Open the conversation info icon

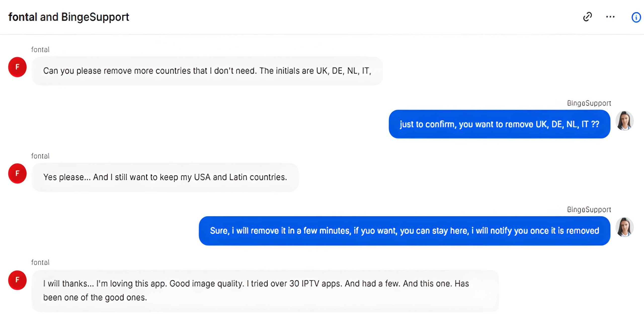[x=636, y=17]
